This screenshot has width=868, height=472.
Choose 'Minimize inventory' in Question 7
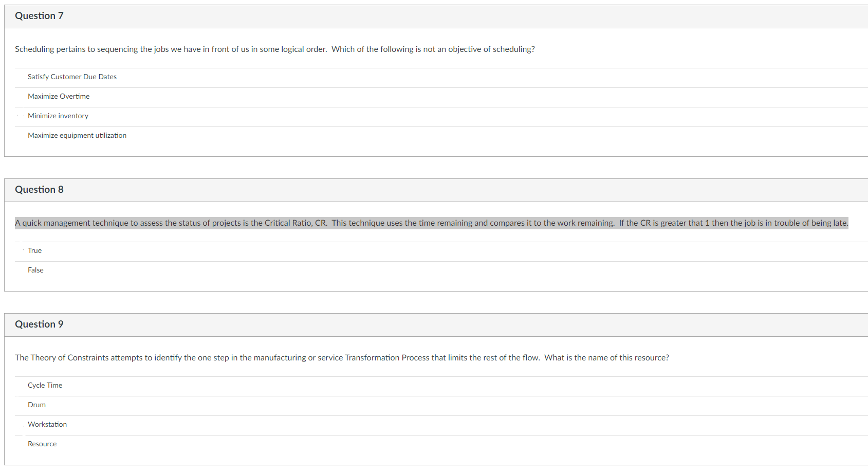coord(58,116)
